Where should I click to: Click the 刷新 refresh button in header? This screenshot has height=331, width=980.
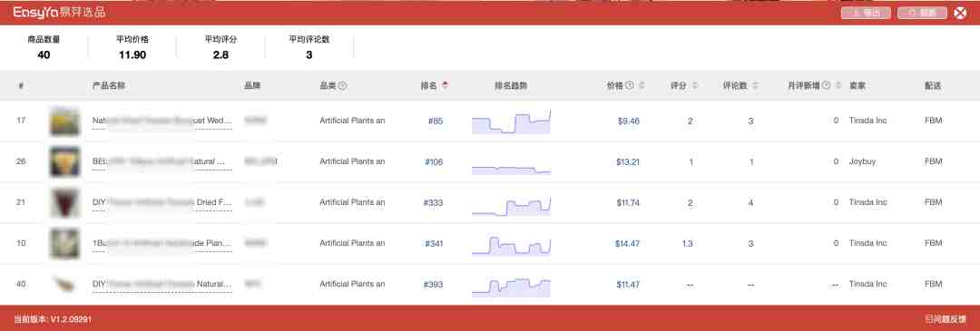pos(923,13)
